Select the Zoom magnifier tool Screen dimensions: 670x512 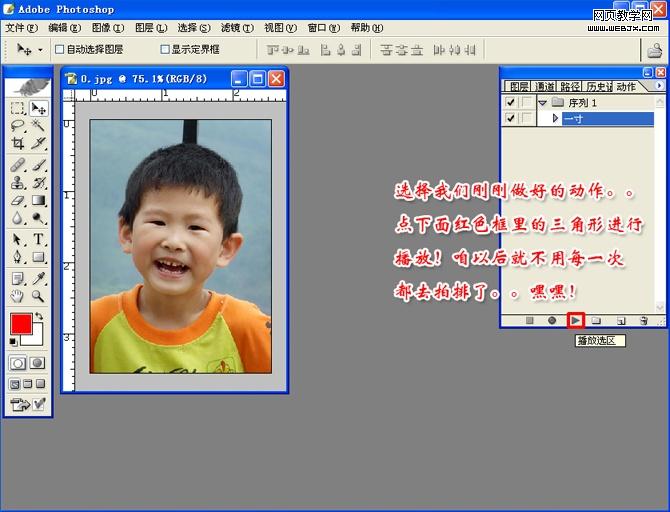click(x=39, y=296)
